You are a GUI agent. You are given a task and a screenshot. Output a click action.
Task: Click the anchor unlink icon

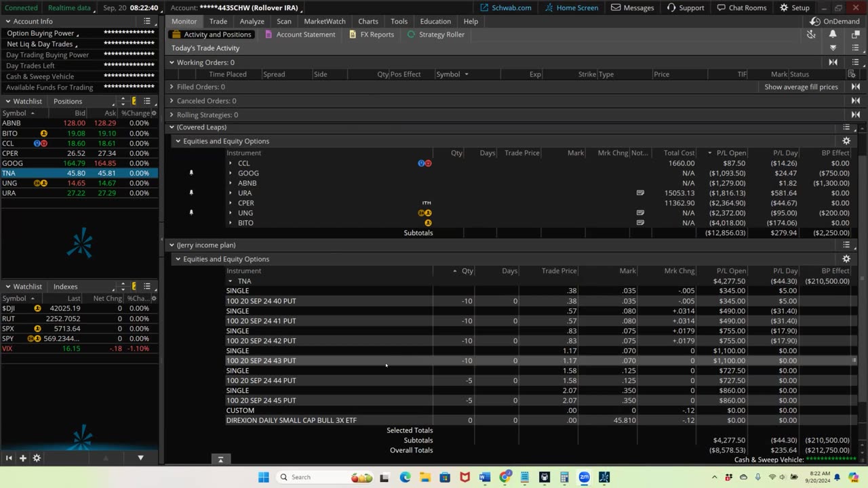click(811, 34)
